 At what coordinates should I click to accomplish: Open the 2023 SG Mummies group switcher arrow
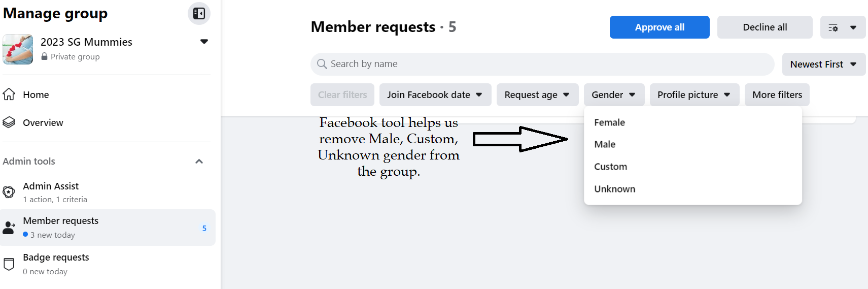(x=204, y=42)
